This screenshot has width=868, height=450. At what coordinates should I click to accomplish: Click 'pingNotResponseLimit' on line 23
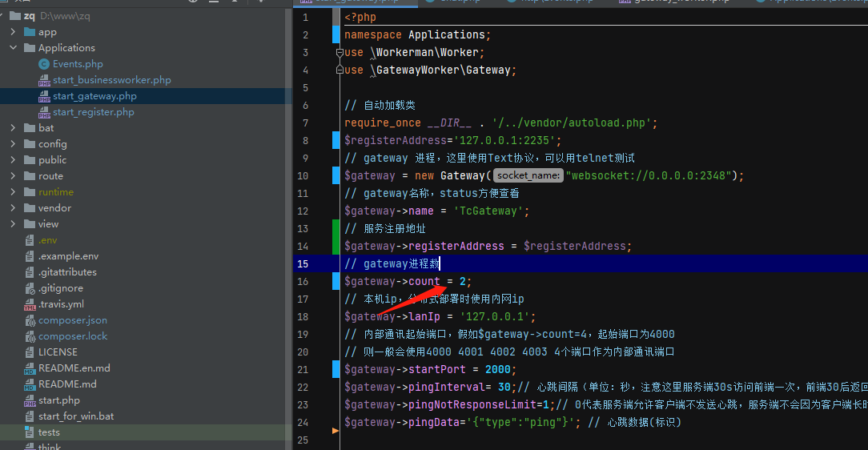(472, 404)
